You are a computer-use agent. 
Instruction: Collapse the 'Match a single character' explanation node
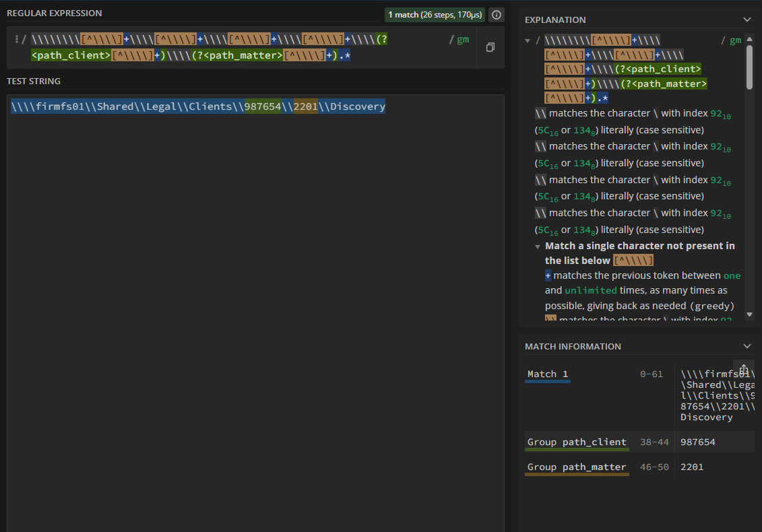pyautogui.click(x=538, y=246)
